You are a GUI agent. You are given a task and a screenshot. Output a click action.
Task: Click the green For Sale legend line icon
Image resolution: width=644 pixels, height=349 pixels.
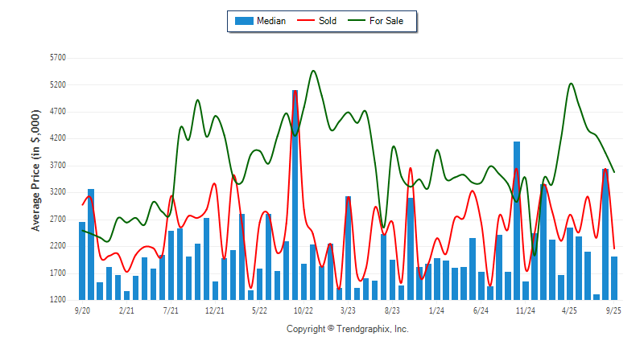(x=356, y=21)
